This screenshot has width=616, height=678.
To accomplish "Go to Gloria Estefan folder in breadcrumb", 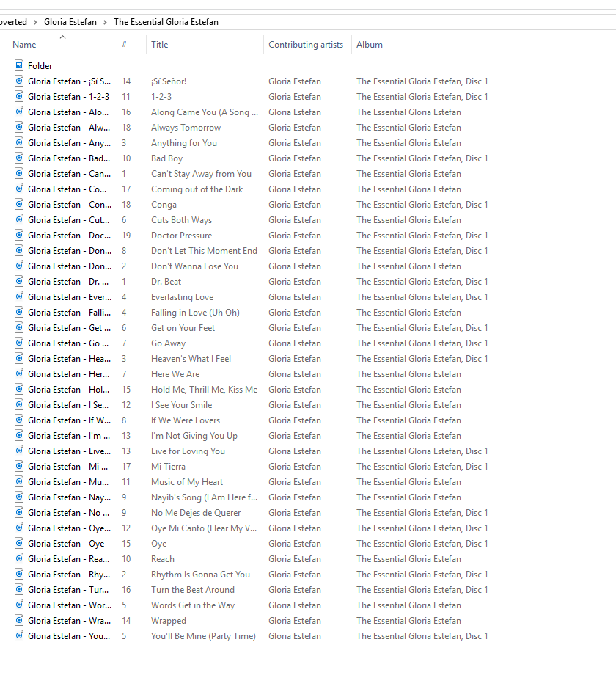I will point(70,22).
